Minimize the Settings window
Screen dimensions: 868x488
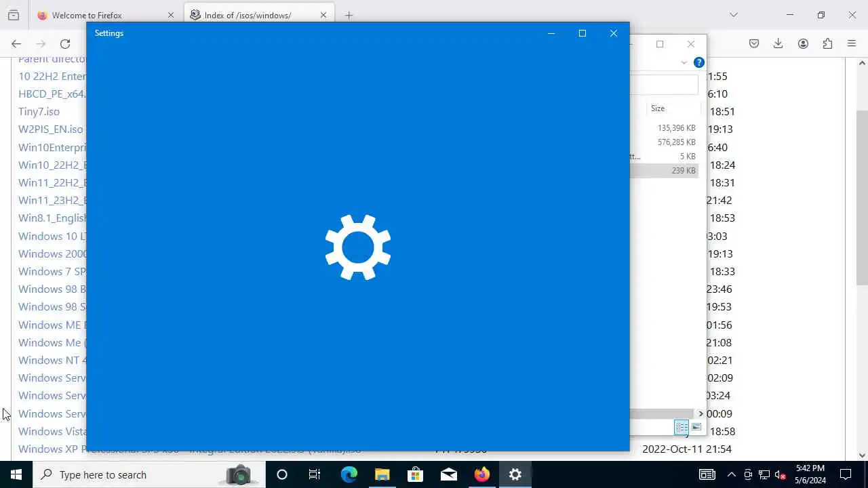[551, 33]
